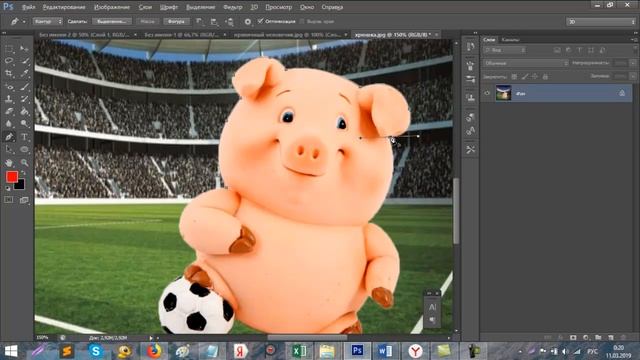This screenshot has width=640, height=360.
Task: Click path alignment icon in options bar
Action: (214, 22)
